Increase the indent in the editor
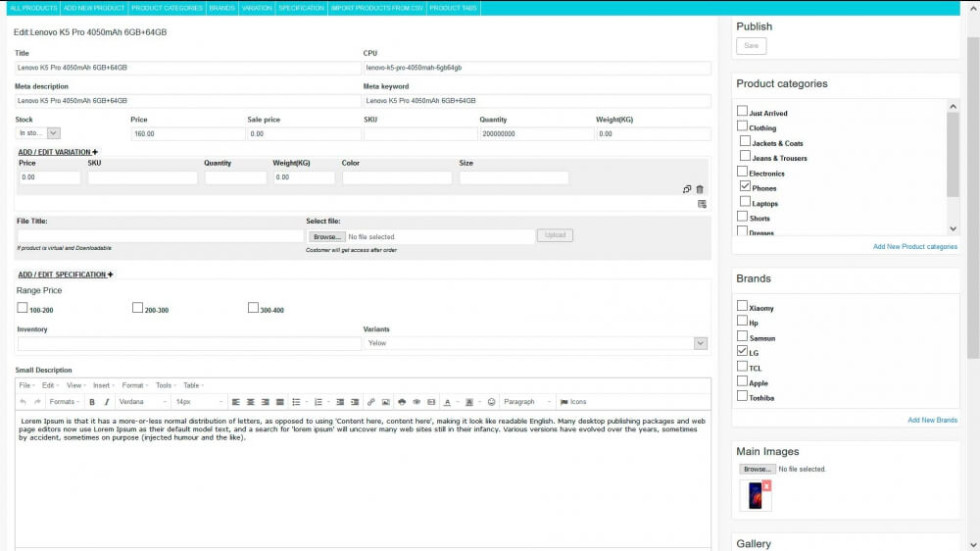980x551 pixels. [x=355, y=402]
